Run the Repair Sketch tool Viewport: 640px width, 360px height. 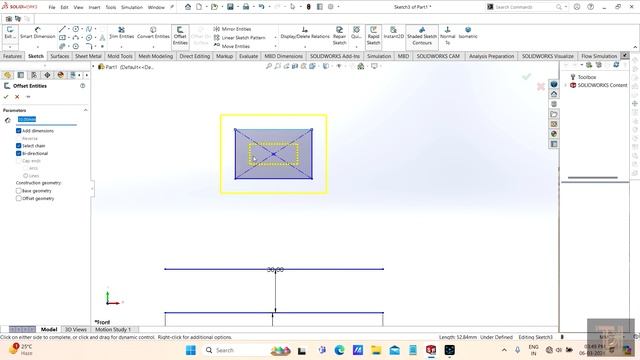(339, 36)
